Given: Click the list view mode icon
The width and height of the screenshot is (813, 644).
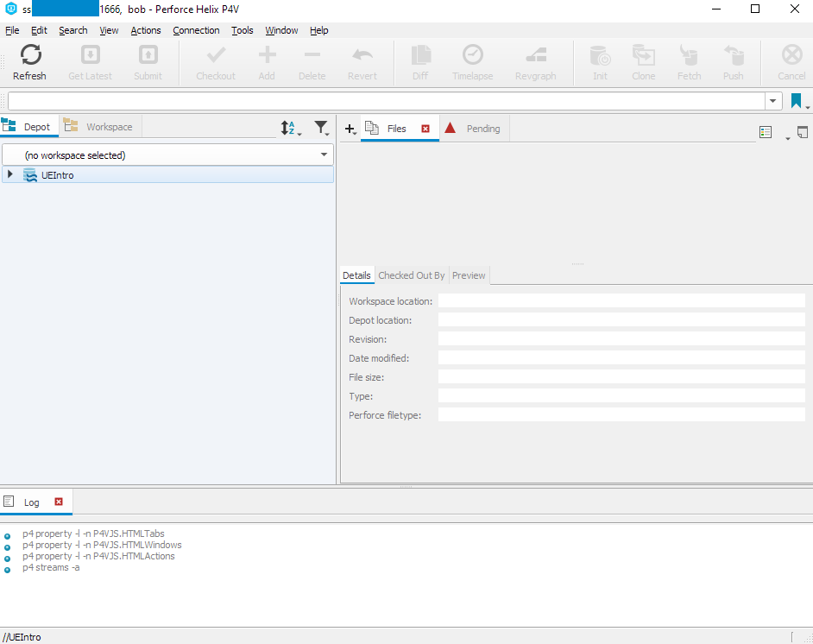Looking at the screenshot, I should click(x=766, y=133).
